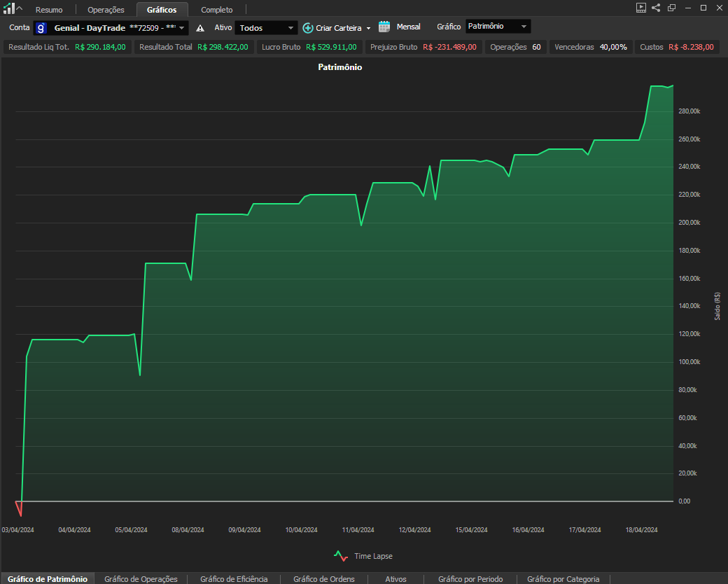Open the Gráfico por Período tab

tap(470, 579)
